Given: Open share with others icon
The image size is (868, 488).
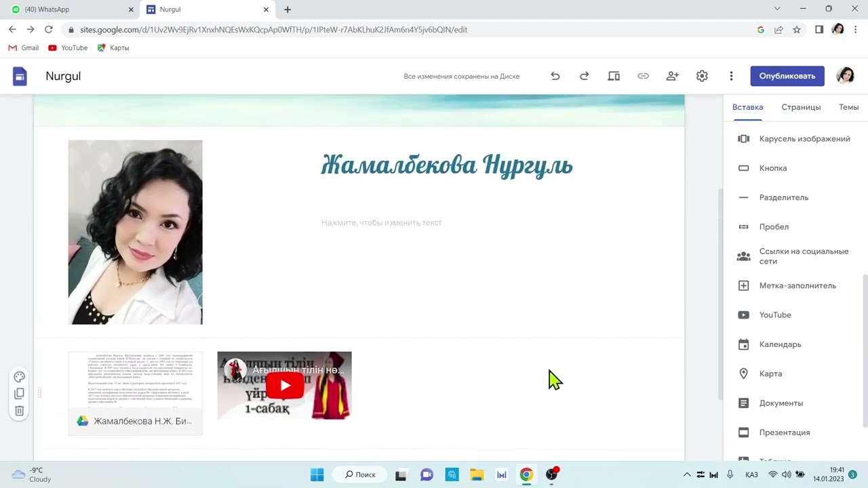Looking at the screenshot, I should click(672, 76).
